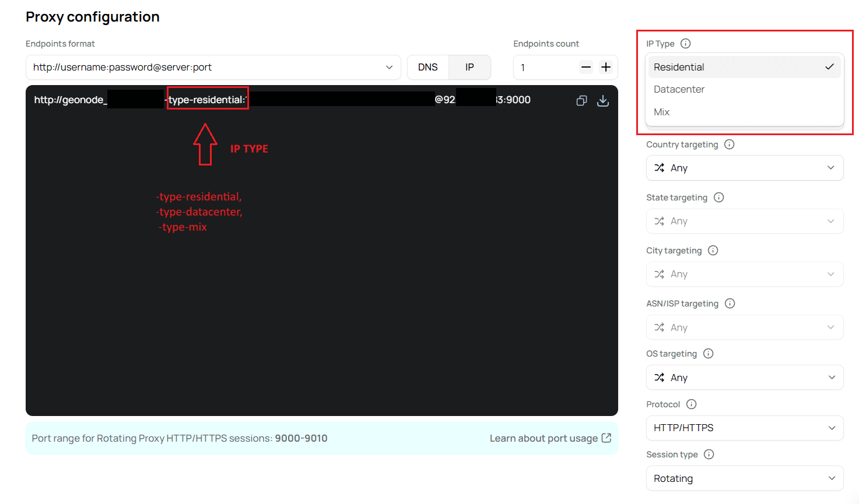This screenshot has width=859, height=504.
Task: Open the City targeting dropdown
Action: click(x=745, y=274)
